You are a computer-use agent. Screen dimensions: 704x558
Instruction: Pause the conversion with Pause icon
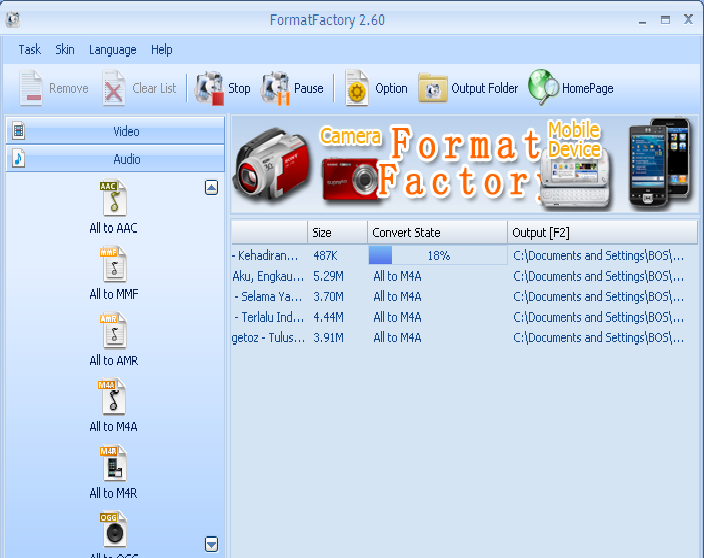pos(275,88)
